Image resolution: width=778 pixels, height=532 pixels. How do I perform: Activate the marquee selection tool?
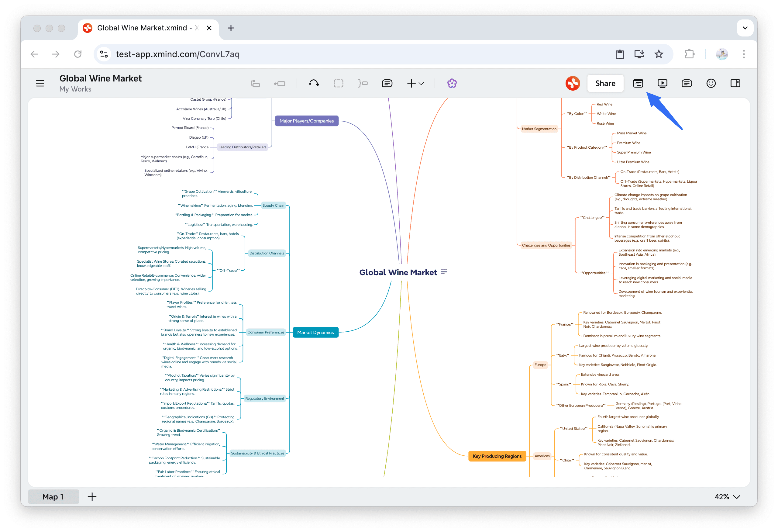pos(339,83)
